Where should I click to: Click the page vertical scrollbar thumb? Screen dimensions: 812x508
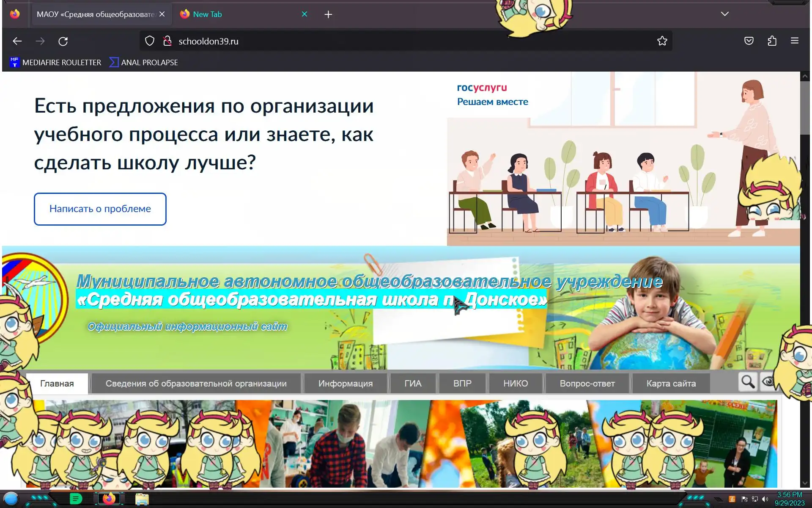[804, 108]
